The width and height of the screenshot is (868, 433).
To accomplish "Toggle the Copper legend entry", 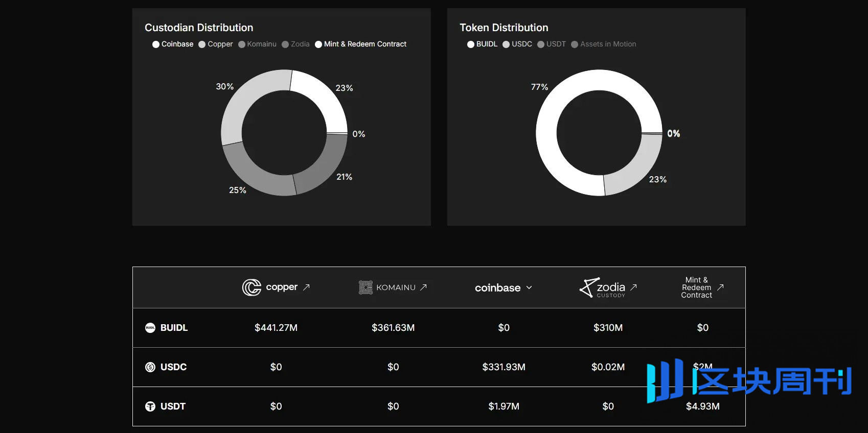I will [215, 44].
